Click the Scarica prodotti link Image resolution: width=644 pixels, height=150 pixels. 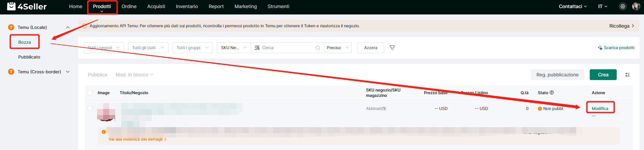[616, 48]
